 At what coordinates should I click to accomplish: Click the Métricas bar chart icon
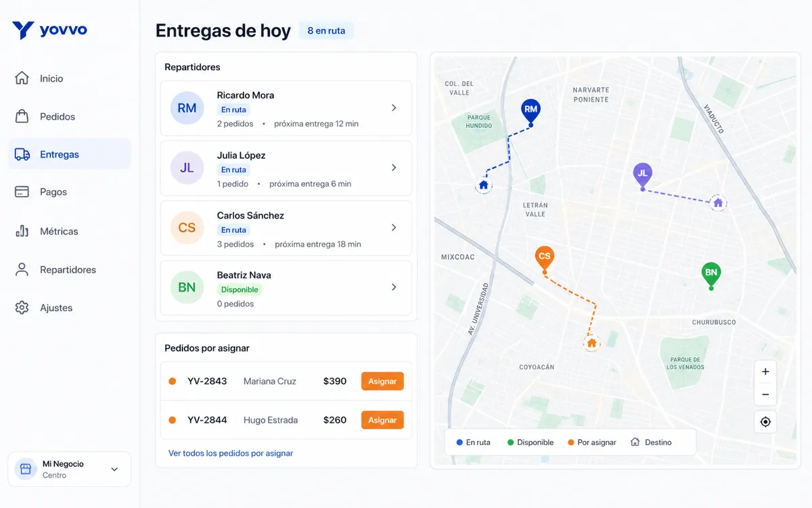(22, 231)
